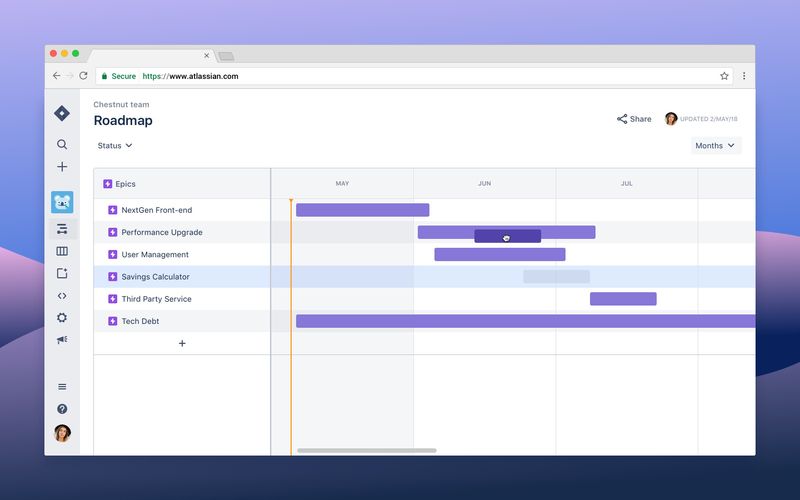Image resolution: width=800 pixels, height=500 pixels.
Task: Bookmark page with the star icon
Action: tap(724, 76)
